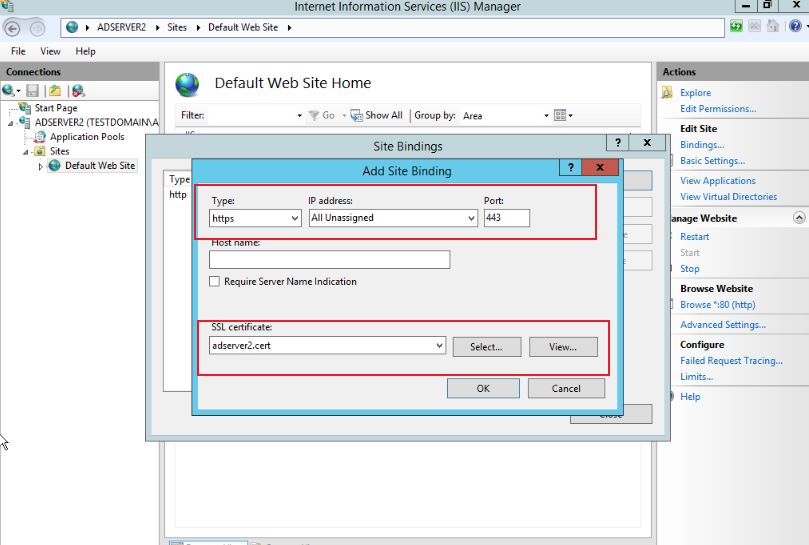Click View Virtual Directories link
809x545 pixels.
[729, 197]
